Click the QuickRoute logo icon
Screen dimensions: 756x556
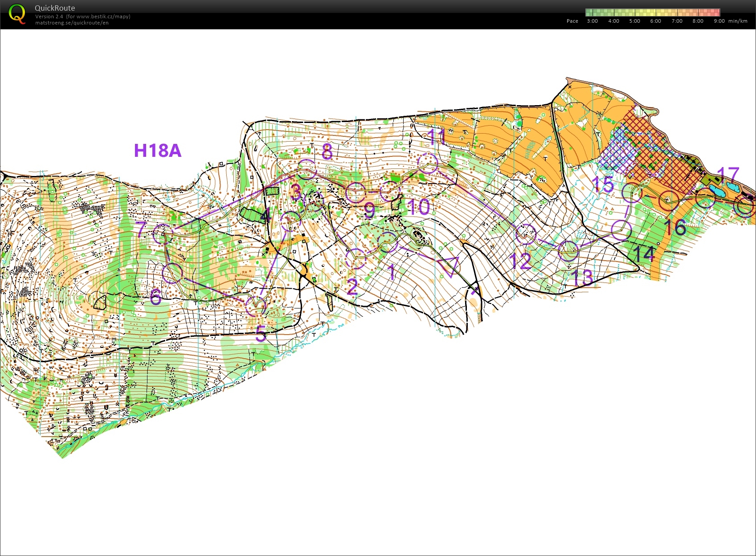[17, 14]
